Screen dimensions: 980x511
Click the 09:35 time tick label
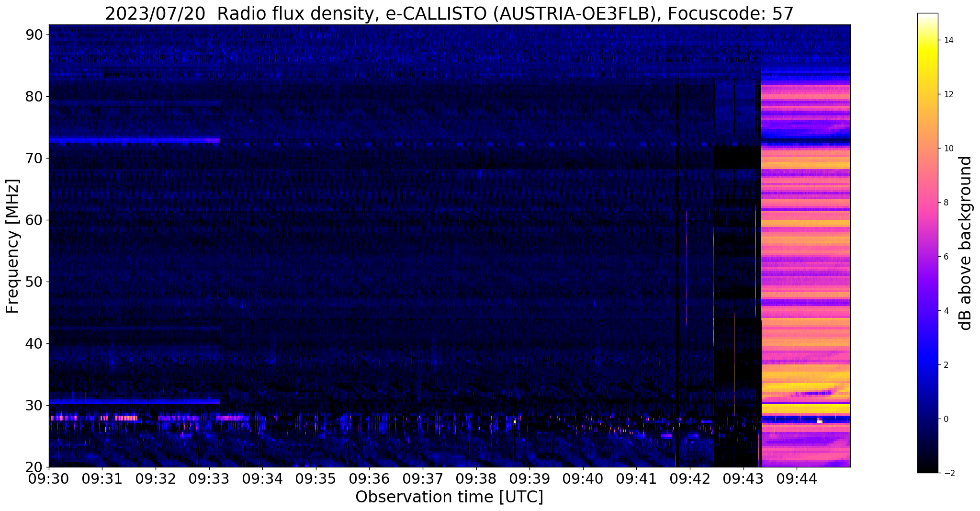point(316,478)
